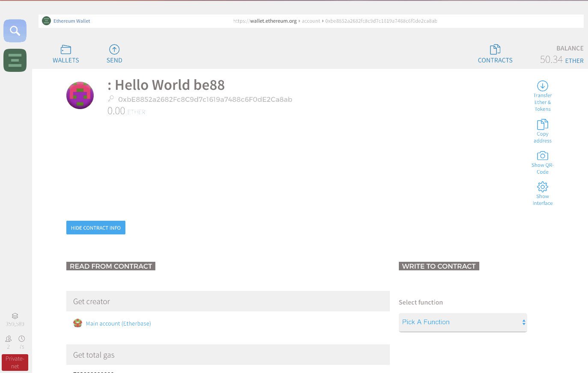Viewport: 588px width, 373px height.
Task: Open Main account (Etherbase) link
Action: 118,323
